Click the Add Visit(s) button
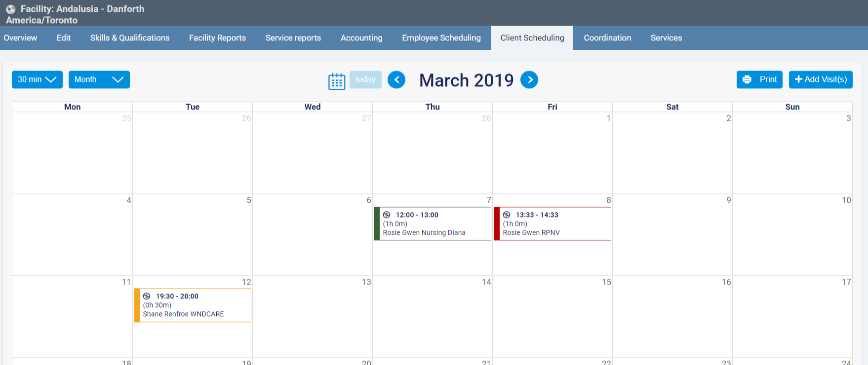Image resolution: width=868 pixels, height=365 pixels. coord(821,79)
